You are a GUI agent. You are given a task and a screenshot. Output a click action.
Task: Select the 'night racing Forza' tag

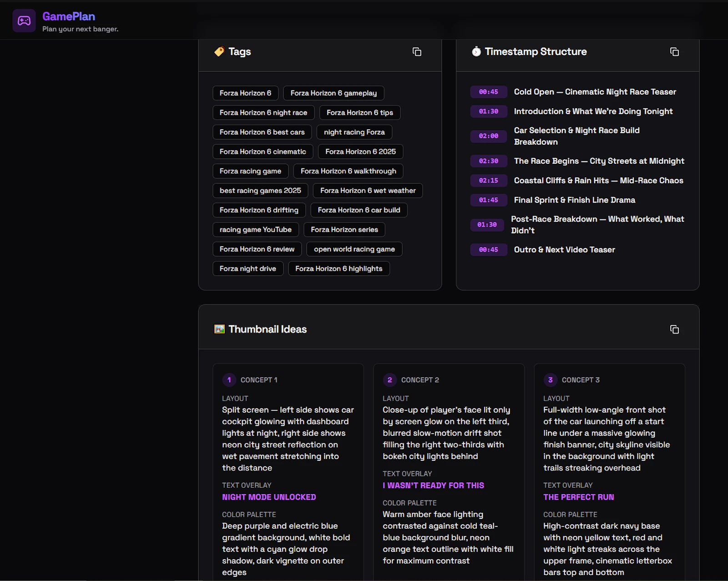pyautogui.click(x=354, y=132)
